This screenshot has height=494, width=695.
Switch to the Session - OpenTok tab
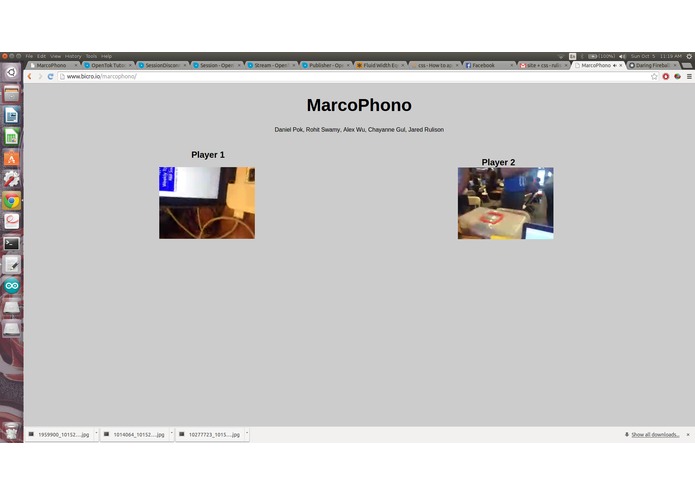point(217,65)
